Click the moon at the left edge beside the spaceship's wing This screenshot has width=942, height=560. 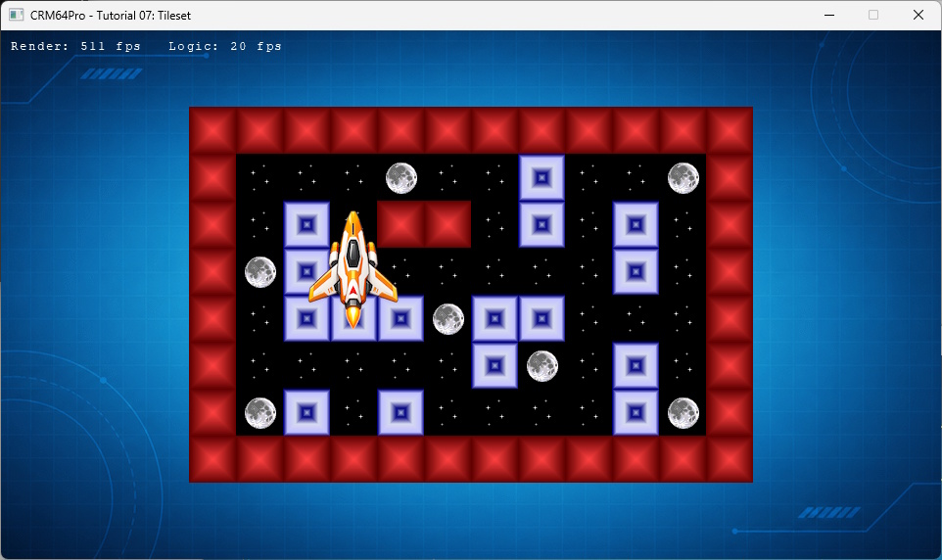point(260,271)
